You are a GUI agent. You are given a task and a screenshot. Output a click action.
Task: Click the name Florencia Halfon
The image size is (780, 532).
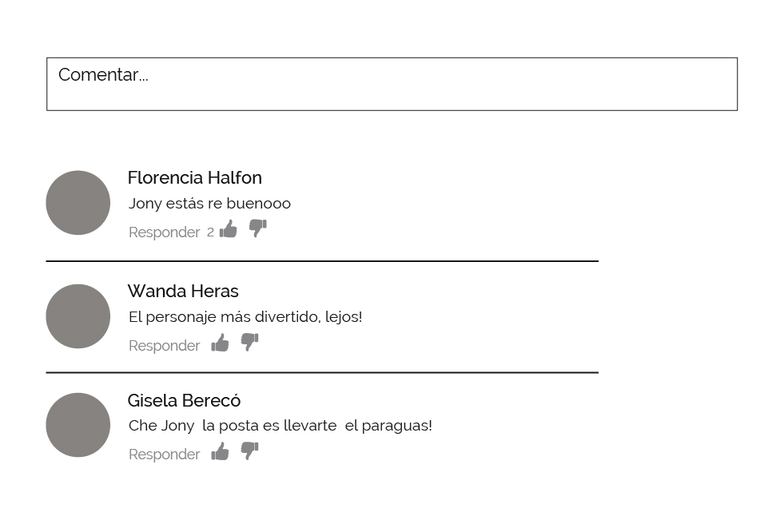pos(194,177)
